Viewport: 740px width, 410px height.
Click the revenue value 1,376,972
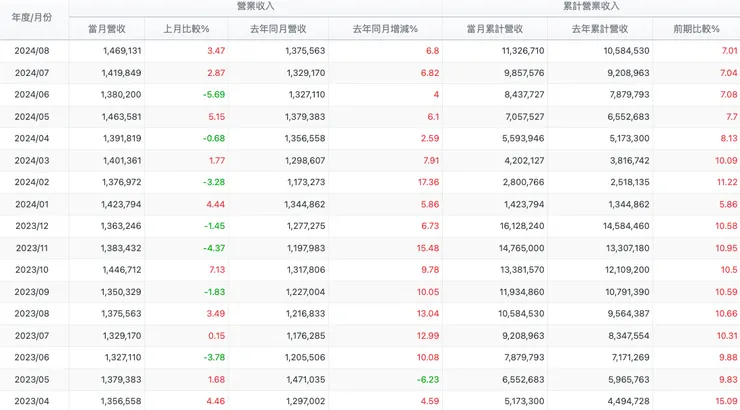tap(122, 182)
